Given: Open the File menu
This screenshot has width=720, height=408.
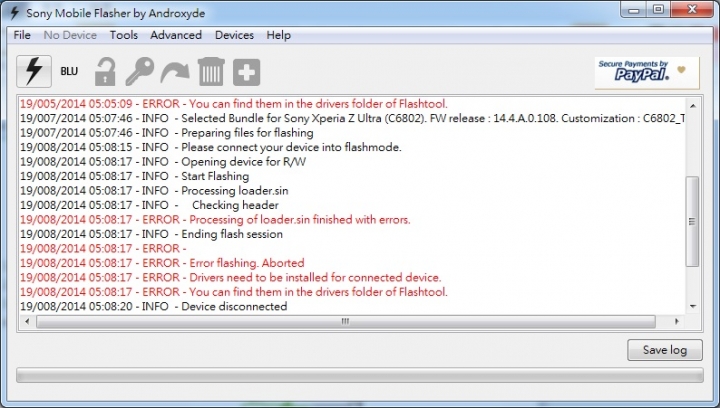Looking at the screenshot, I should click(22, 35).
